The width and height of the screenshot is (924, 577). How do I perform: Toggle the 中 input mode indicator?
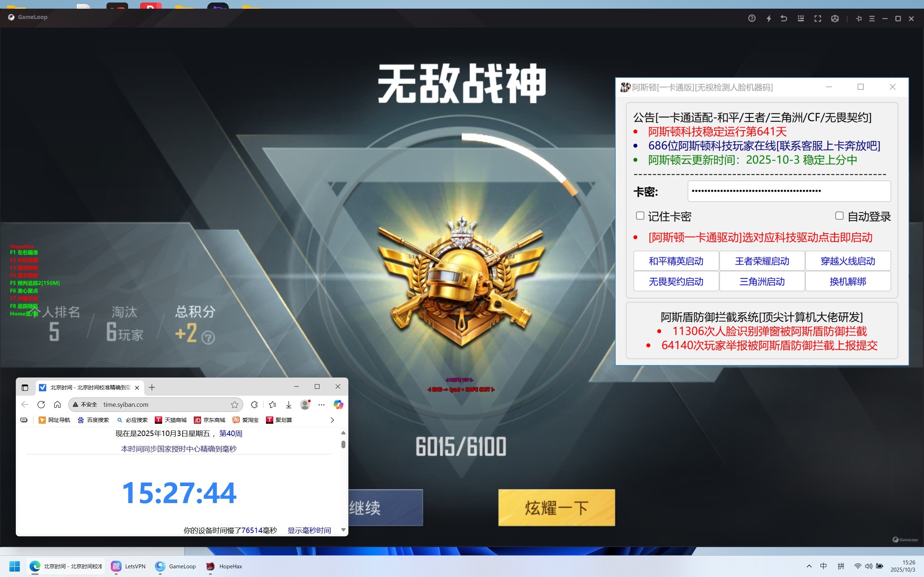(823, 566)
